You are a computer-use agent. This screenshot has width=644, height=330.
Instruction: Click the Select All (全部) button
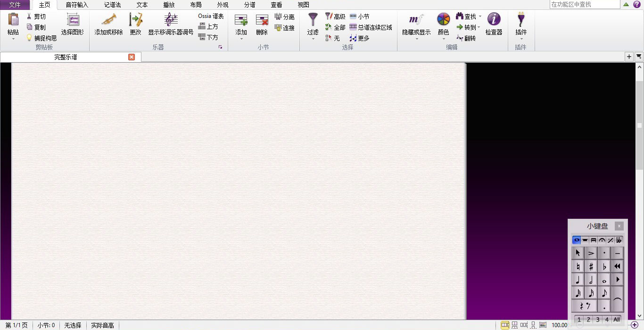pos(336,27)
